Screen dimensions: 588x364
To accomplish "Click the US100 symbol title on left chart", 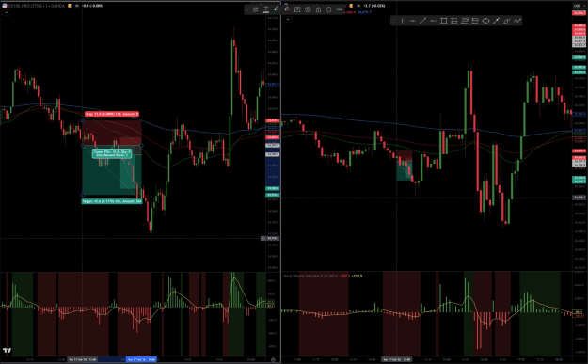I will tap(37, 6).
